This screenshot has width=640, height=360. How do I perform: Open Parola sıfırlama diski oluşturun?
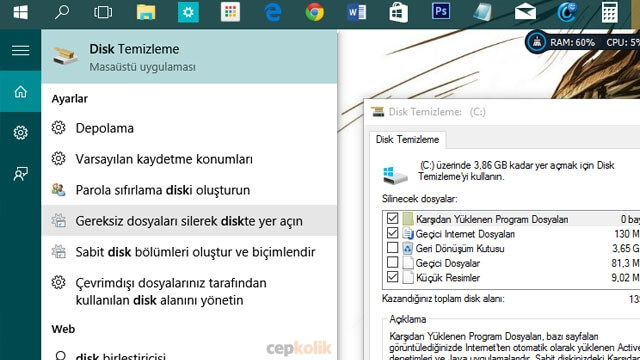pyautogui.click(x=189, y=190)
